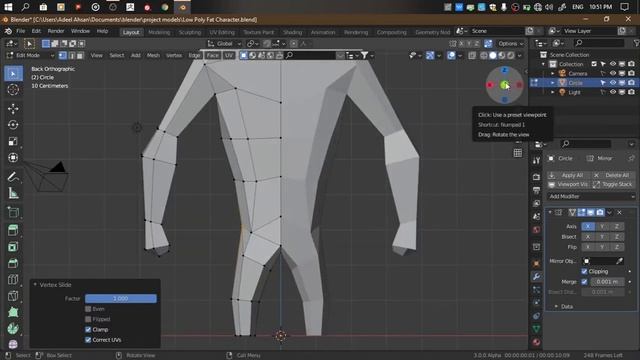Open the Windows Start menu
Screen dimensions: 640x360
click(8, 7)
